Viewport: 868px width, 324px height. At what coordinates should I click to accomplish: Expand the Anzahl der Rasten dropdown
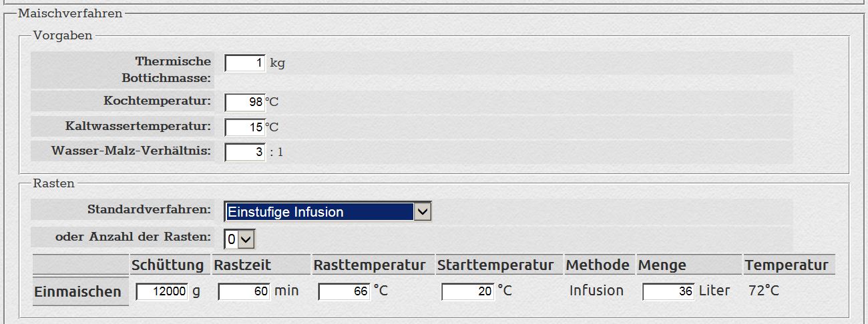[x=240, y=238]
